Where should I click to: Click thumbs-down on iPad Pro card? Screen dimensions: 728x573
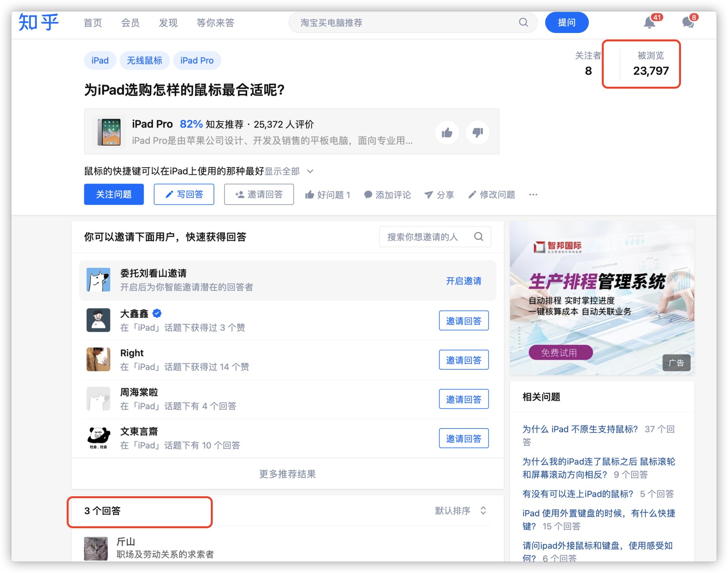click(x=477, y=133)
